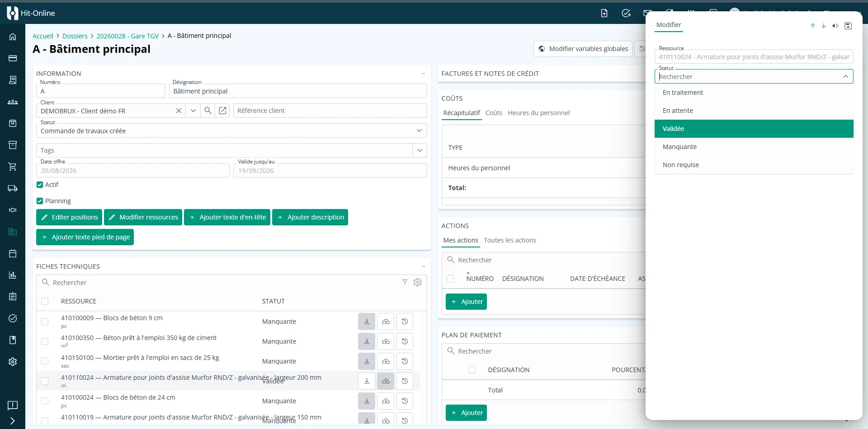
Task: Open the Client dropdown chevron
Action: (x=193, y=111)
